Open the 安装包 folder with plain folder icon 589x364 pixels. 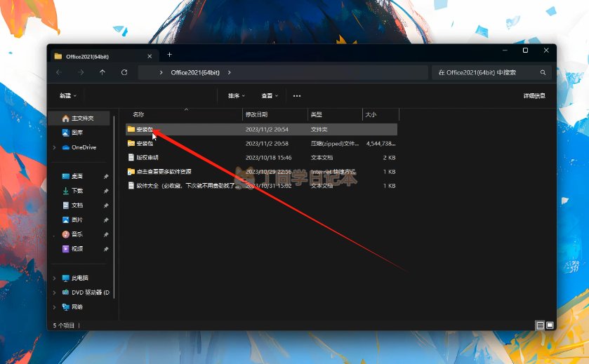(144, 129)
